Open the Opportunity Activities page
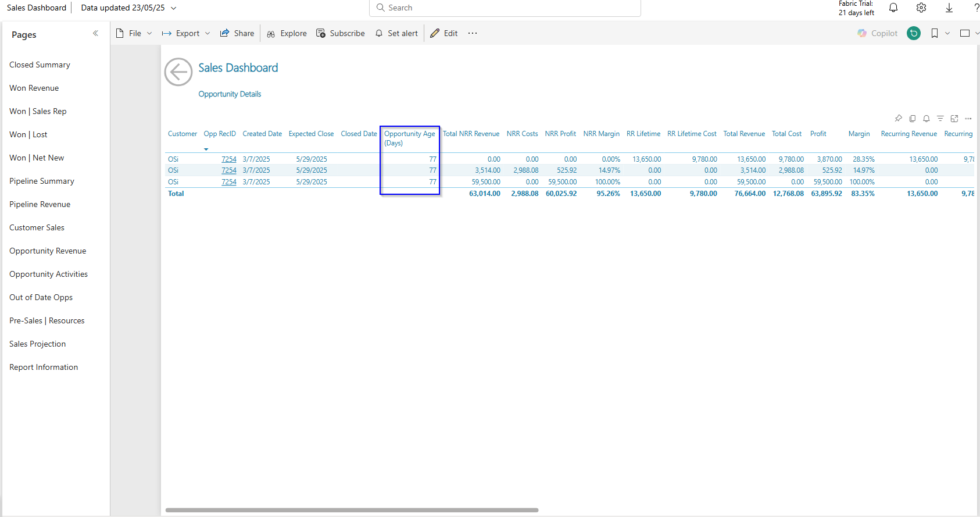This screenshot has height=517, width=980. [x=48, y=274]
